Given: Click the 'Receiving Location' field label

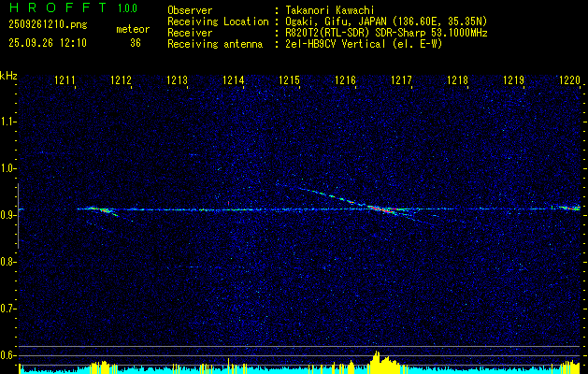Looking at the screenshot, I should [x=218, y=22].
